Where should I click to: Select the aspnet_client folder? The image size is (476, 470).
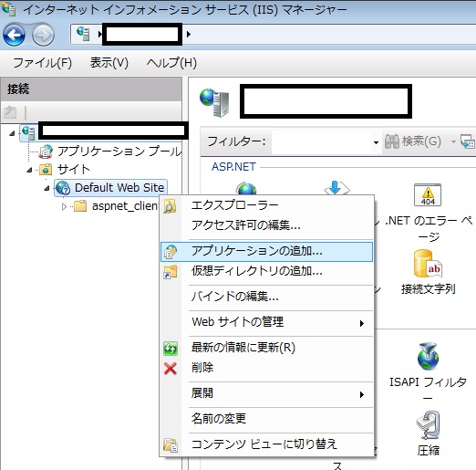[125, 206]
